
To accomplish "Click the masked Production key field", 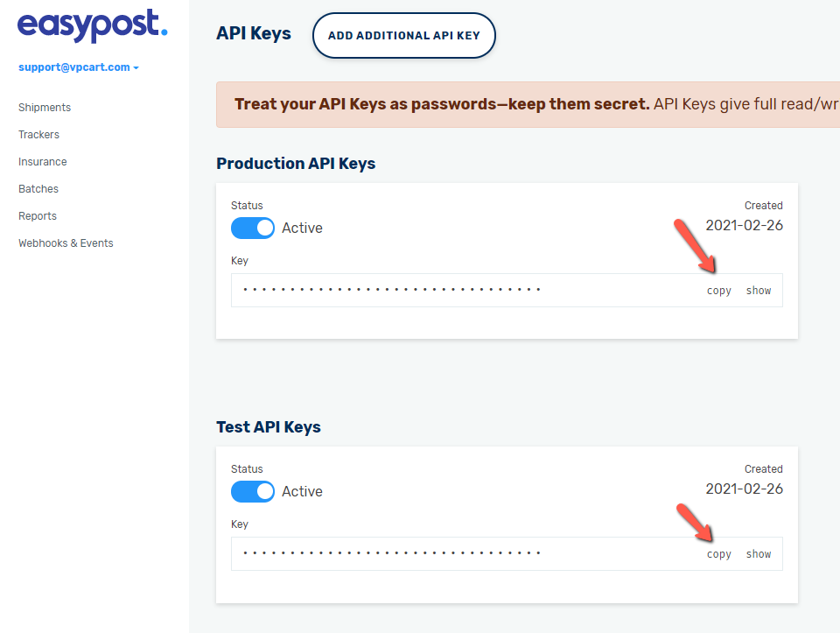I will 507,291.
